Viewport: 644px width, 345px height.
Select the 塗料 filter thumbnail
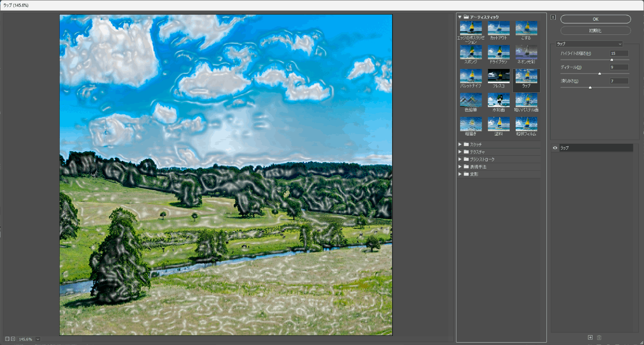click(x=499, y=124)
